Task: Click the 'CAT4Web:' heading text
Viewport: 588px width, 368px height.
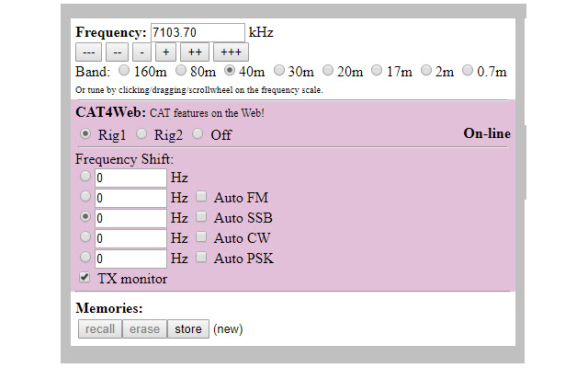Action: (110, 112)
